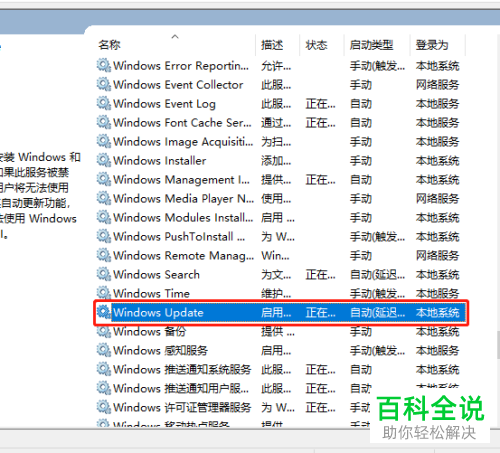
Task: Select Windows Remote Management service name
Action: point(183,256)
